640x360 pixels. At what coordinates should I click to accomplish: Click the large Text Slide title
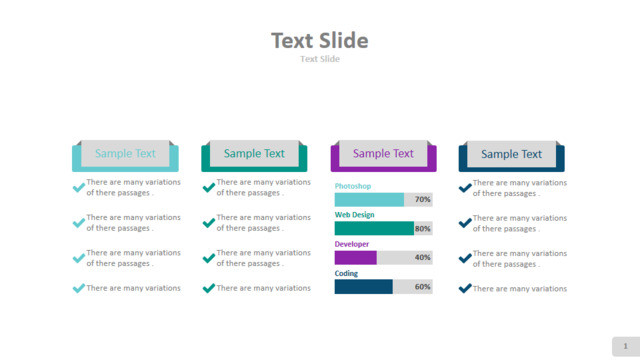pyautogui.click(x=320, y=40)
